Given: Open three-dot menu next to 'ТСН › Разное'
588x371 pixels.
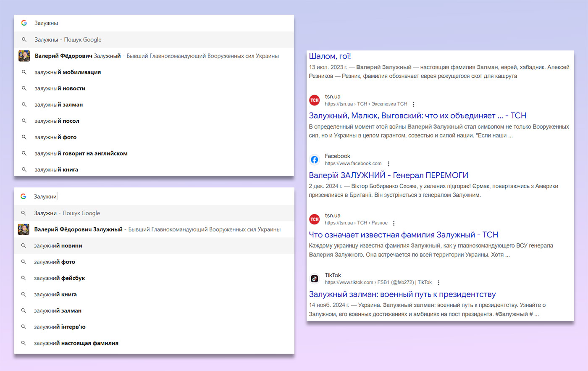Looking at the screenshot, I should (394, 223).
